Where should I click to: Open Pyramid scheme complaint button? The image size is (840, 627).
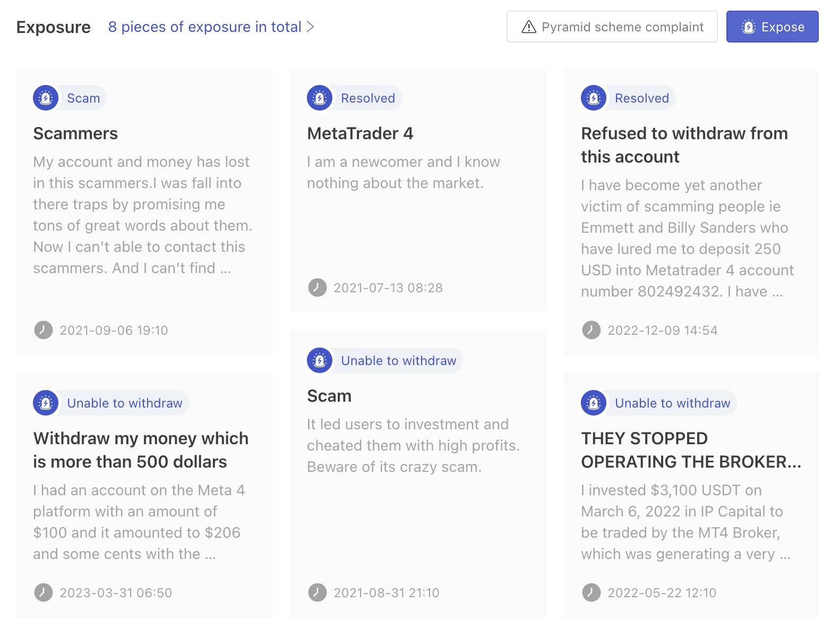612,27
